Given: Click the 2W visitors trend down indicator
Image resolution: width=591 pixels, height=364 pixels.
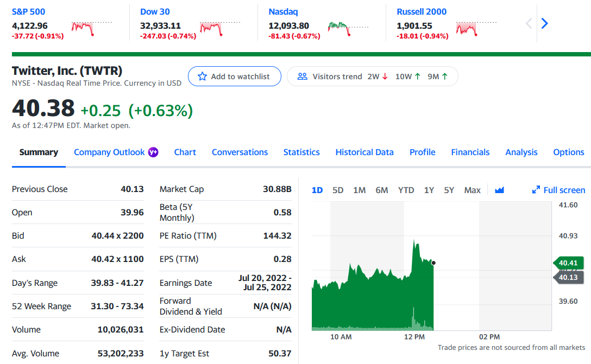Looking at the screenshot, I should (x=378, y=76).
